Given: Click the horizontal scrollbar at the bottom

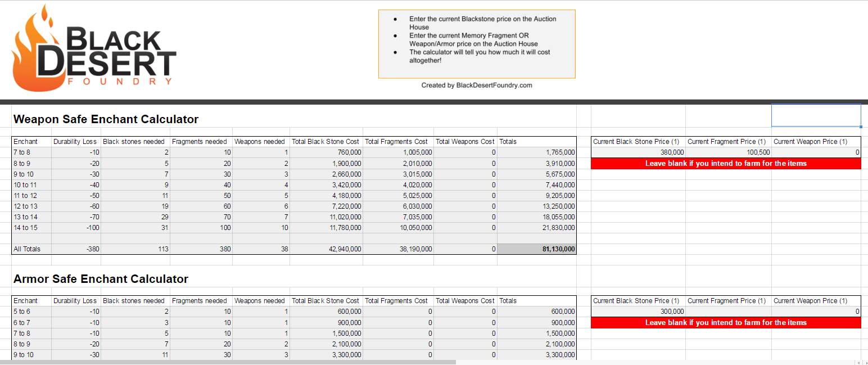Looking at the screenshot, I should pos(228,362).
